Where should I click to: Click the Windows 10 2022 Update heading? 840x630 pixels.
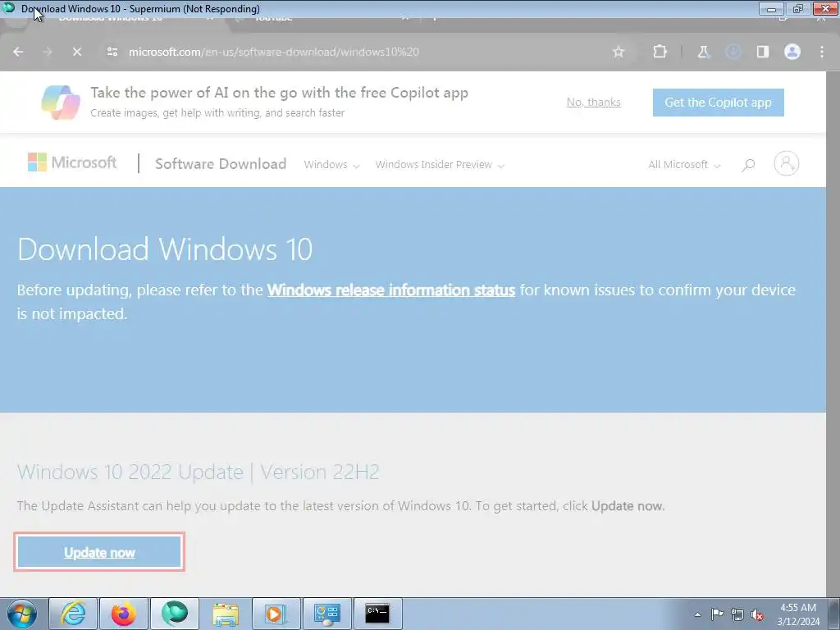199,472
